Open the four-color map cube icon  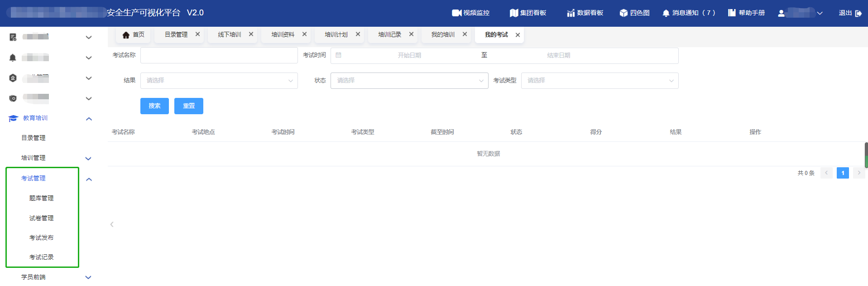[x=623, y=13]
